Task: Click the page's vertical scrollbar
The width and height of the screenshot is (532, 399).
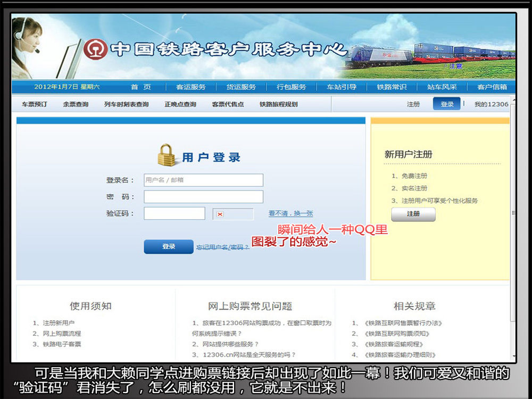Action: (x=513, y=227)
